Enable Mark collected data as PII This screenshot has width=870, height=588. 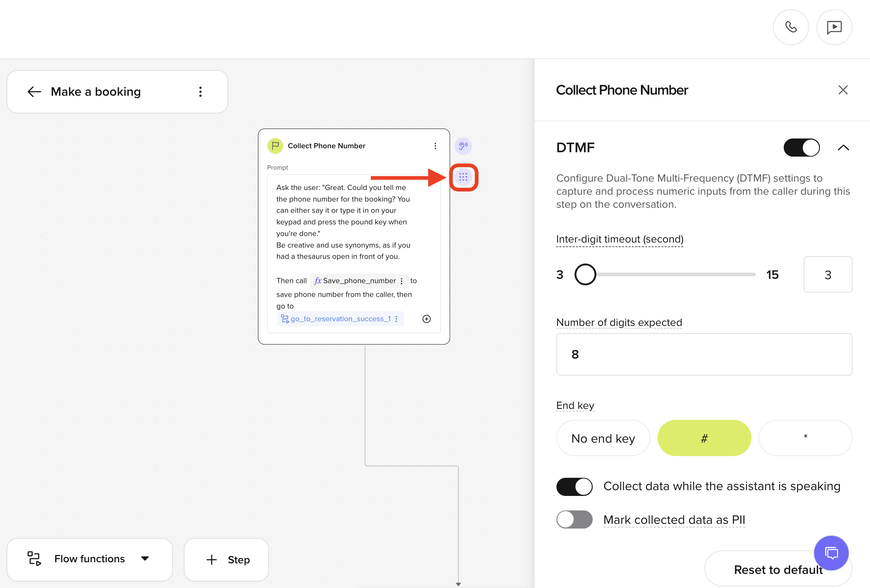(x=574, y=520)
